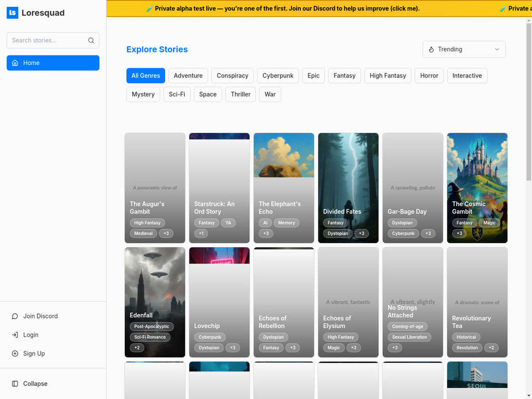The height and width of the screenshot is (399, 532).
Task: Switch to the Sci-Fi genre tab
Action: pos(177,94)
